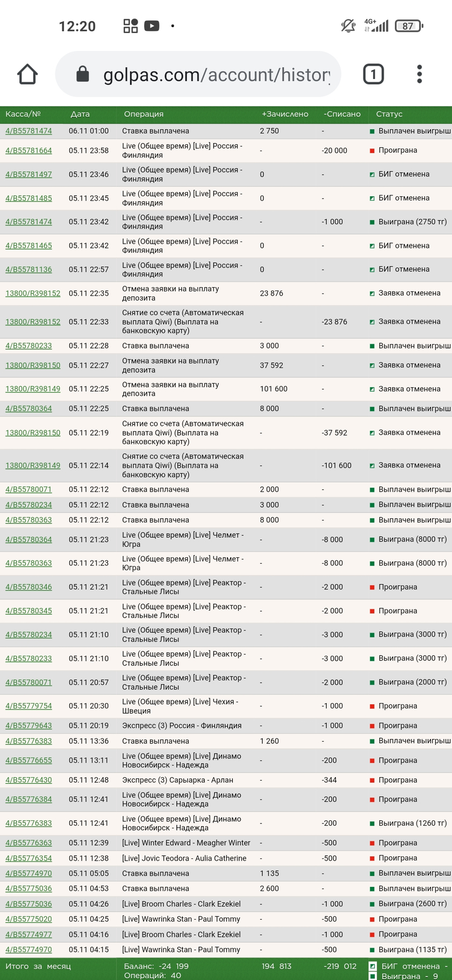452x980 pixels.
Task: Open 13800/R398149 withdrawal from 22:14
Action: tap(33, 465)
